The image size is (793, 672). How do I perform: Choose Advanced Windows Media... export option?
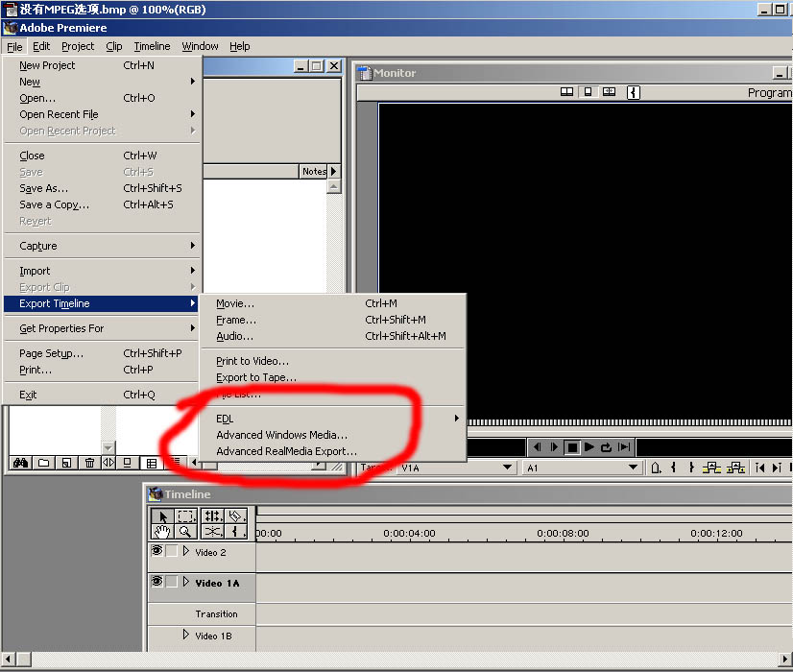(333, 435)
